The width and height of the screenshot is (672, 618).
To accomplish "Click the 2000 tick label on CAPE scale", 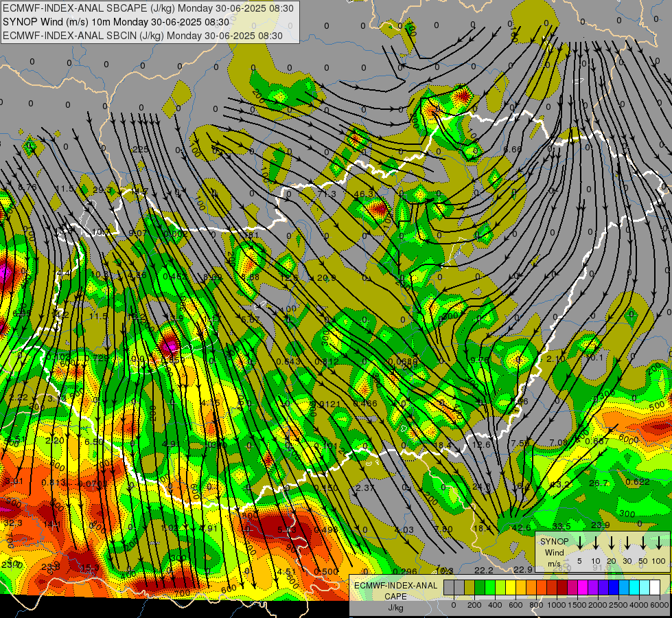I will tap(597, 605).
